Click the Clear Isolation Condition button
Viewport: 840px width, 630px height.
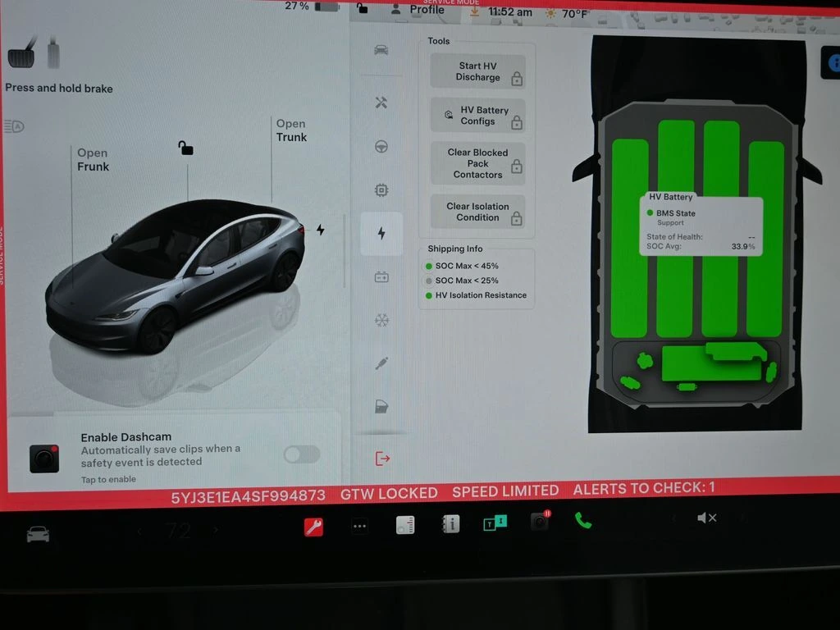pos(477,212)
